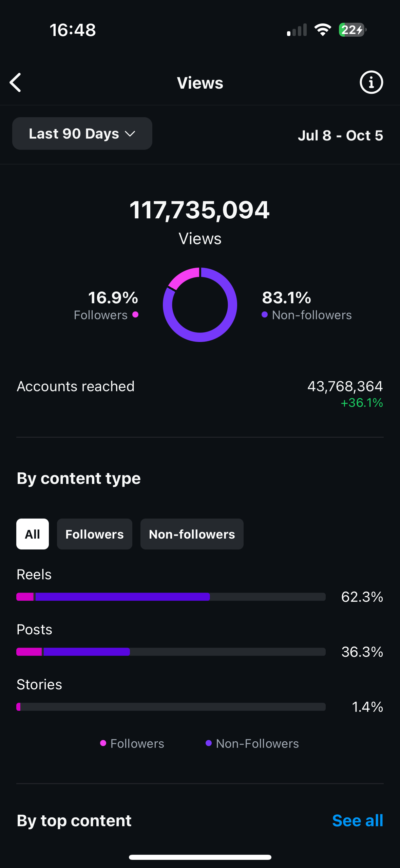
Task: Tap the pink Followers legend dot
Action: 103,743
